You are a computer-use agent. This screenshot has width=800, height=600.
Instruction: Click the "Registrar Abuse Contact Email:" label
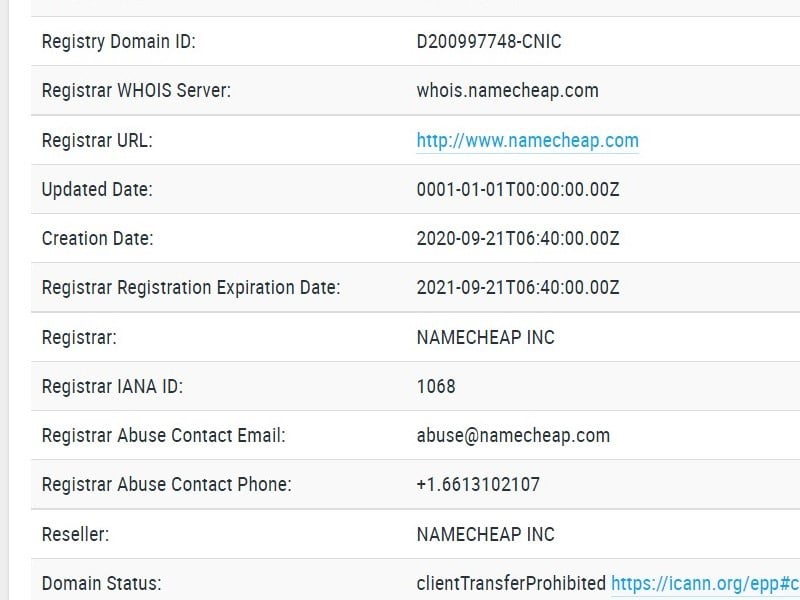(x=163, y=436)
